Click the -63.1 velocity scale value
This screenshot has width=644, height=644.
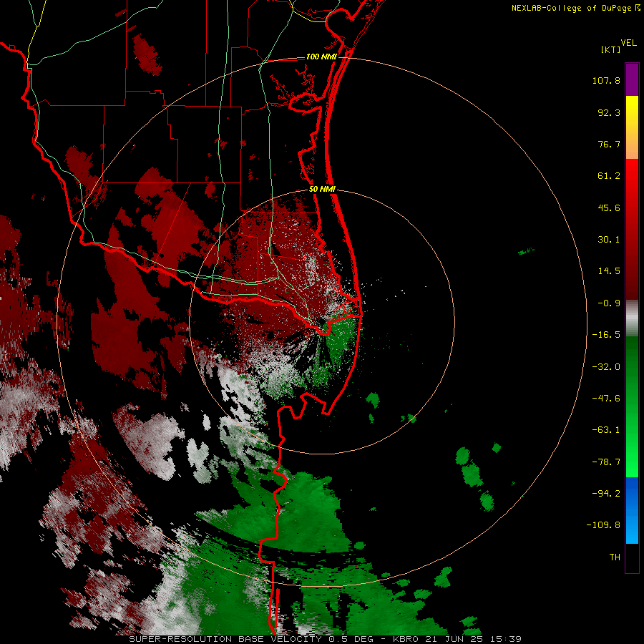(x=606, y=430)
